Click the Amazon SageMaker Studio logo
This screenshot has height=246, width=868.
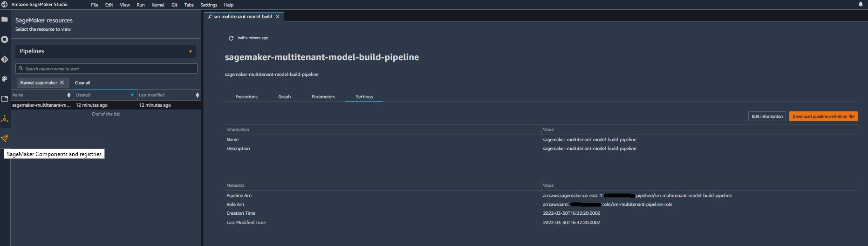5,4
